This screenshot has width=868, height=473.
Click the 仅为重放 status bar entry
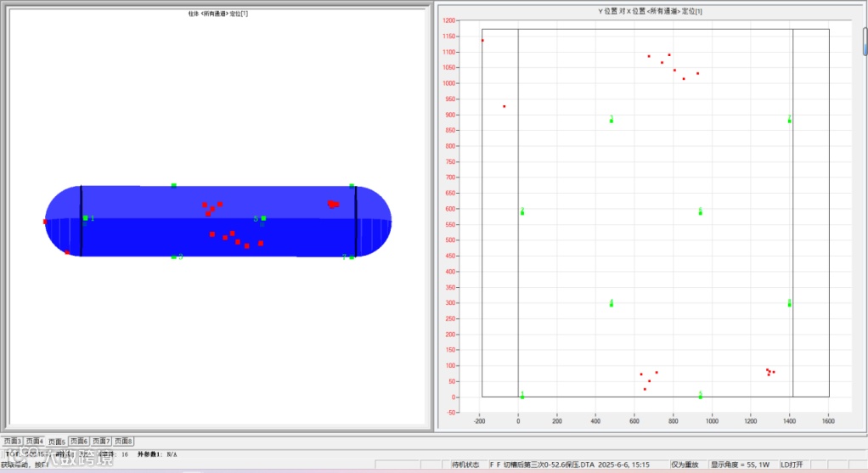[x=685, y=465]
